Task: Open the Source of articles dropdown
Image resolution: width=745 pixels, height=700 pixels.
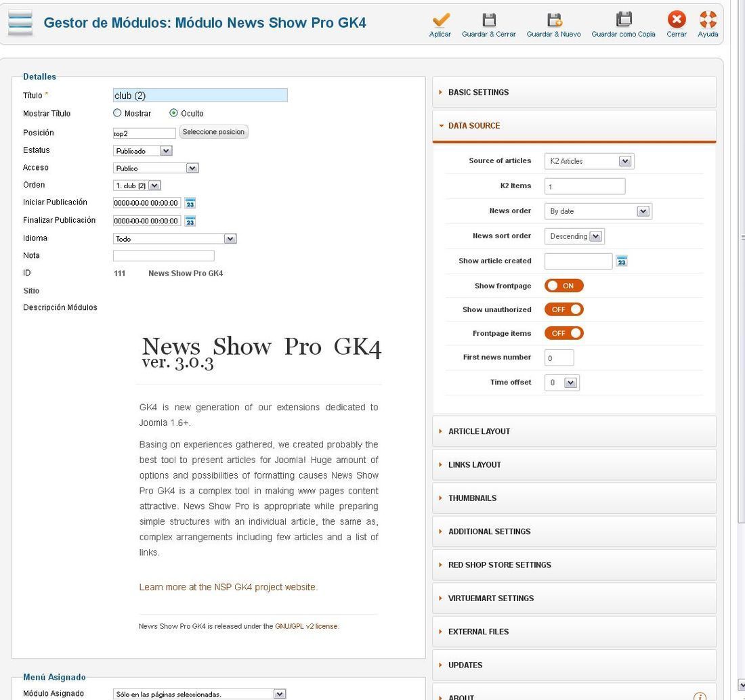Action: (x=589, y=161)
